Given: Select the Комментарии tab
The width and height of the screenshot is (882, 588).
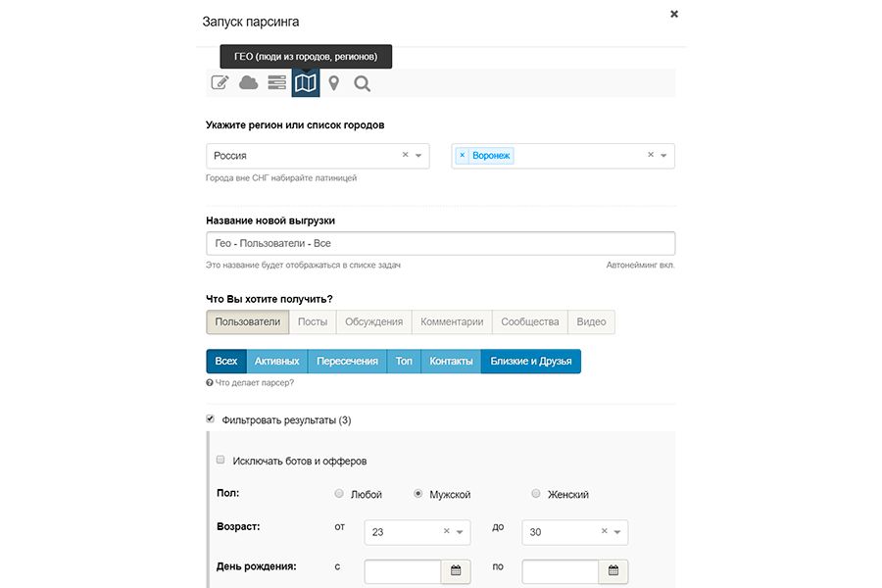Looking at the screenshot, I should [x=452, y=321].
